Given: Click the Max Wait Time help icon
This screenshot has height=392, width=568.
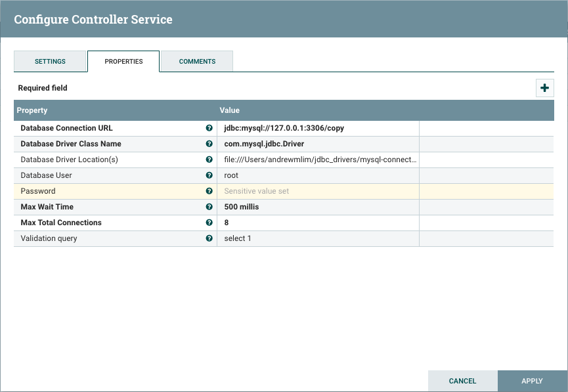Looking at the screenshot, I should [x=209, y=207].
